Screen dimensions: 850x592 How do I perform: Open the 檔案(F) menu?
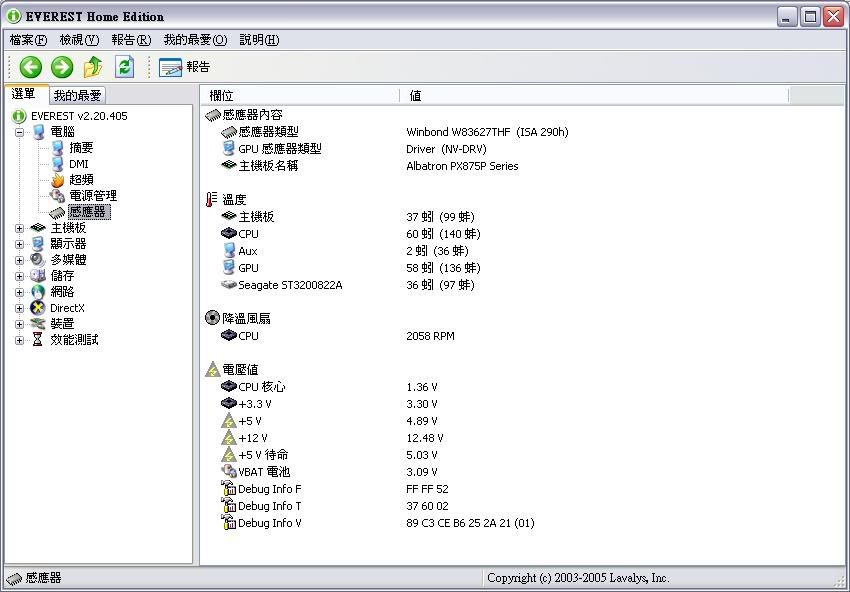28,40
